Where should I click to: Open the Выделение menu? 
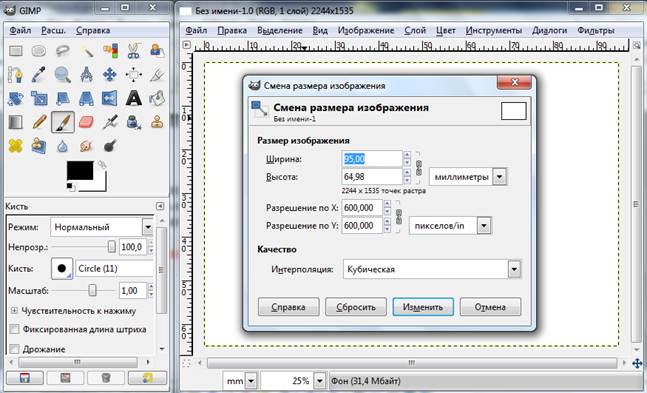(x=280, y=31)
